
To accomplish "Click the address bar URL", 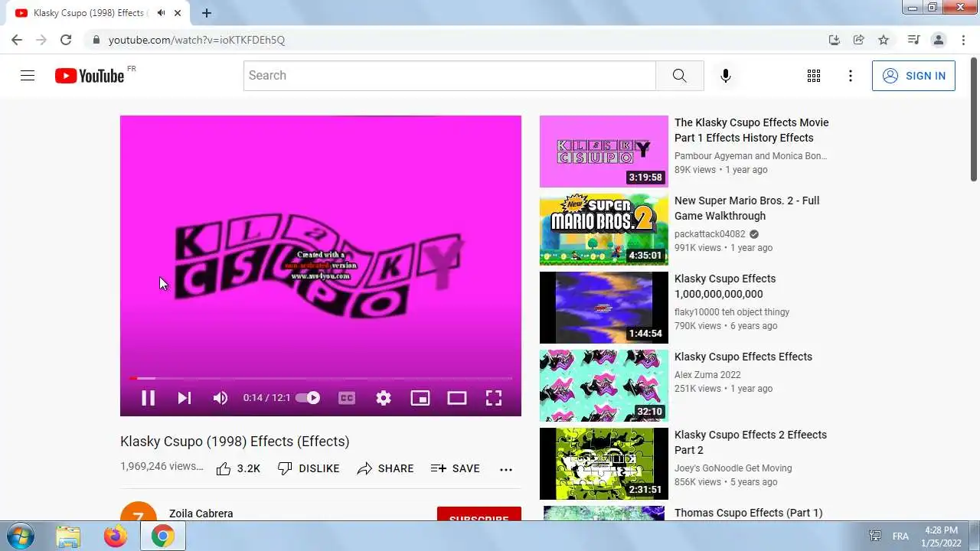I will pos(197,40).
